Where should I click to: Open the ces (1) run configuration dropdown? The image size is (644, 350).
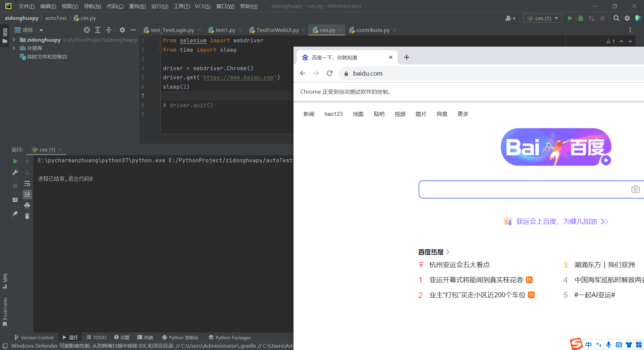[556, 18]
